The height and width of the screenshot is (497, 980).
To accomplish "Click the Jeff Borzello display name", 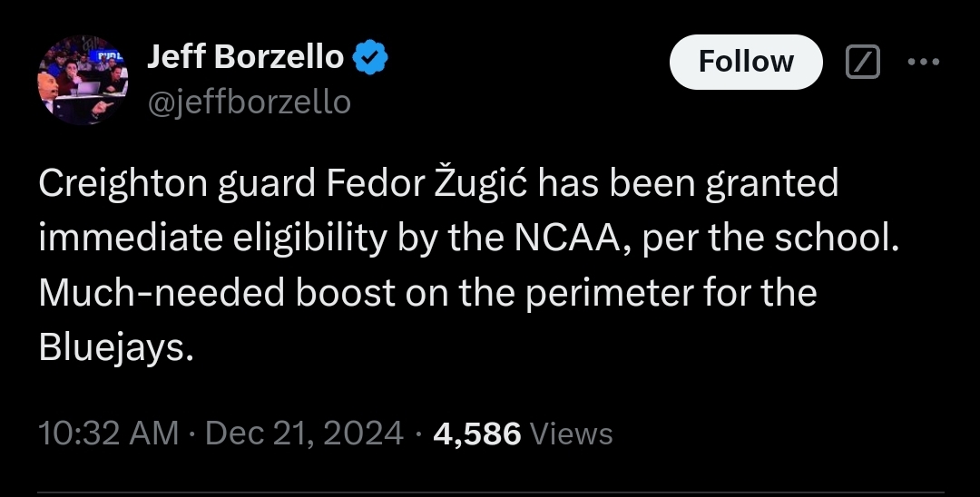I will [245, 57].
